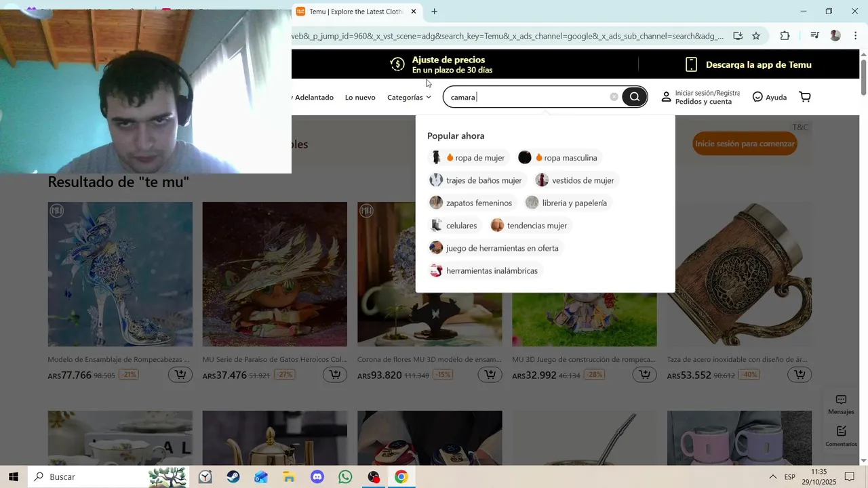Select the libreria y papelería suggestion
The width and height of the screenshot is (868, 488).
tap(567, 203)
